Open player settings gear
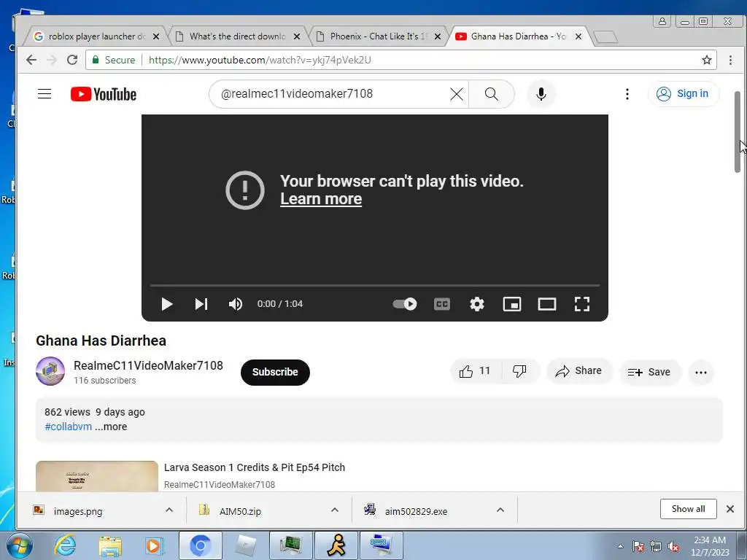747x560 pixels. (x=477, y=304)
